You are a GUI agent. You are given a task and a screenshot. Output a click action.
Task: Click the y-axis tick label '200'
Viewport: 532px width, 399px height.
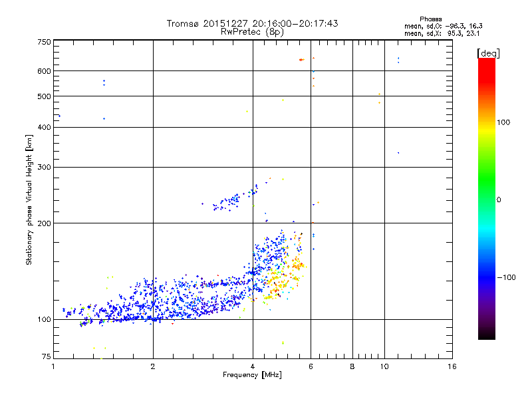tap(44, 223)
